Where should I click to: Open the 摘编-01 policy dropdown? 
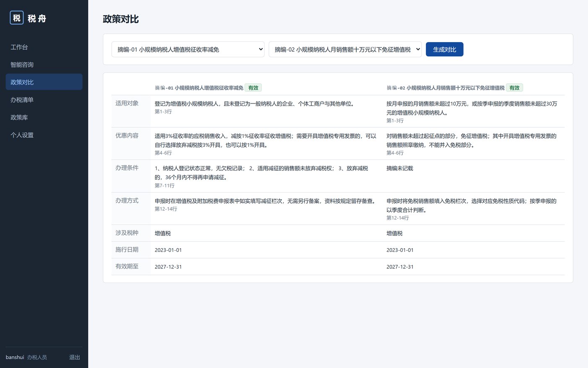(188, 49)
